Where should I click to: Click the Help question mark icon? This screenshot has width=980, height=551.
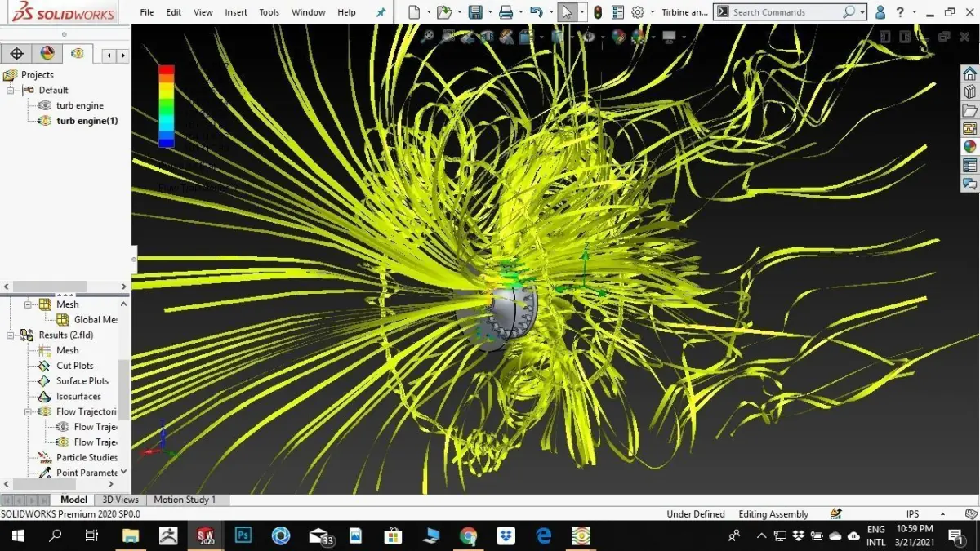[901, 12]
